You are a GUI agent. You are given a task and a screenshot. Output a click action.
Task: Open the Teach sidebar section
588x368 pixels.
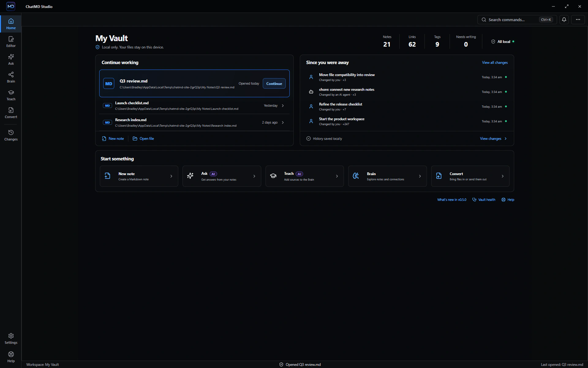coord(11,95)
